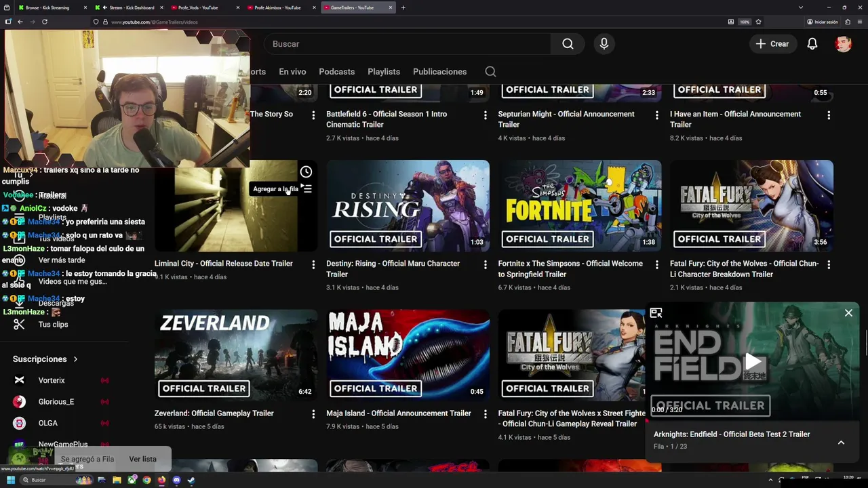Open options for I Have an Item trailer

coord(828,115)
